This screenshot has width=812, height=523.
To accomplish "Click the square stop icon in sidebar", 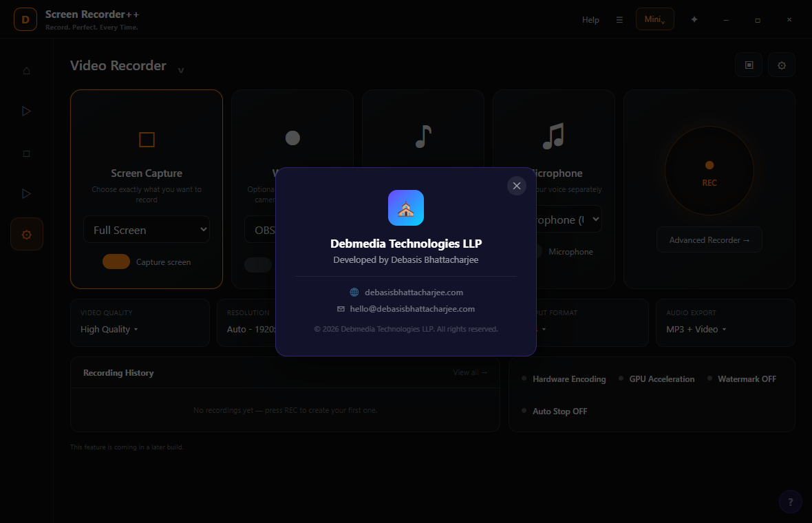I will pos(26,153).
